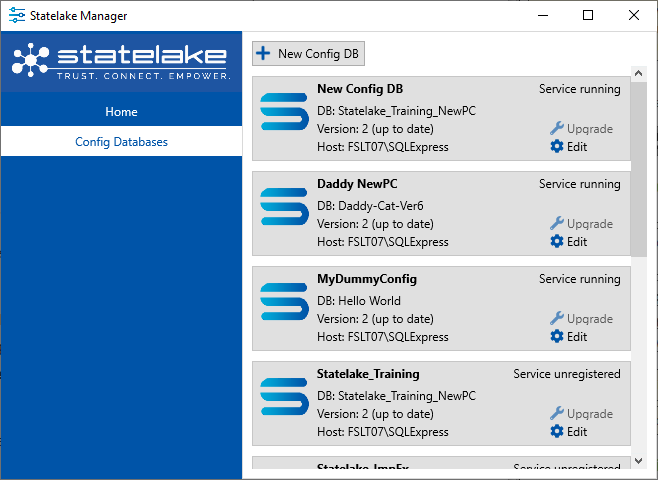Image resolution: width=658 pixels, height=480 pixels.
Task: Click 'Service running' status on New Config DB card
Action: 580,89
